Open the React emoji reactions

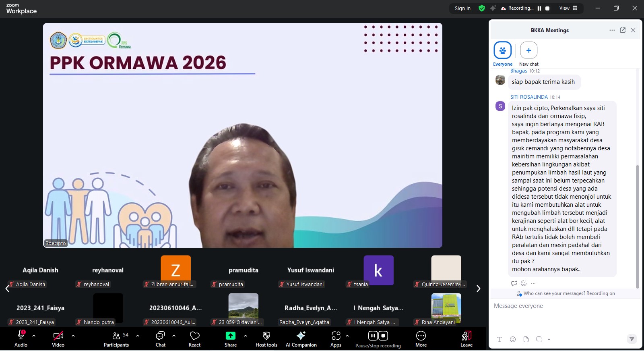(x=194, y=339)
